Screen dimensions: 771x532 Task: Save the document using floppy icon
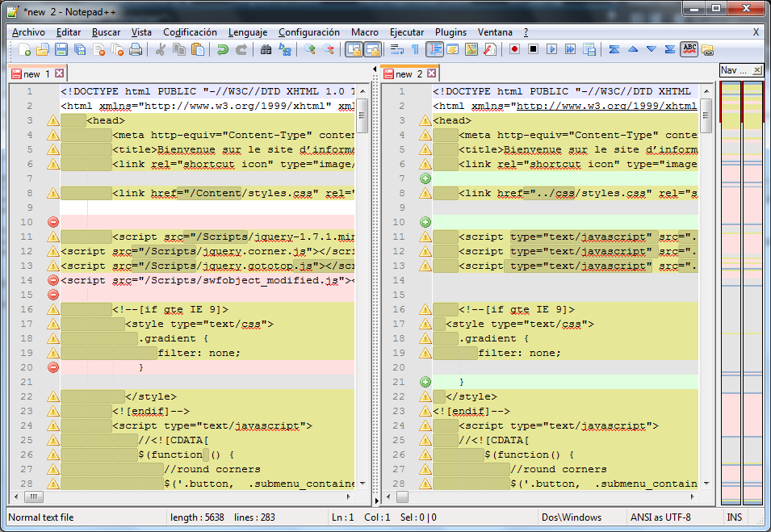click(61, 50)
